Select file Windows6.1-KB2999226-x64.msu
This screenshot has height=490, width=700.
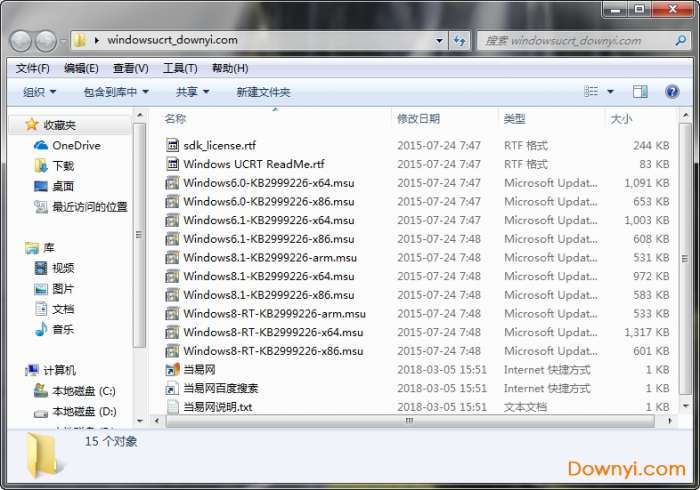click(269, 220)
